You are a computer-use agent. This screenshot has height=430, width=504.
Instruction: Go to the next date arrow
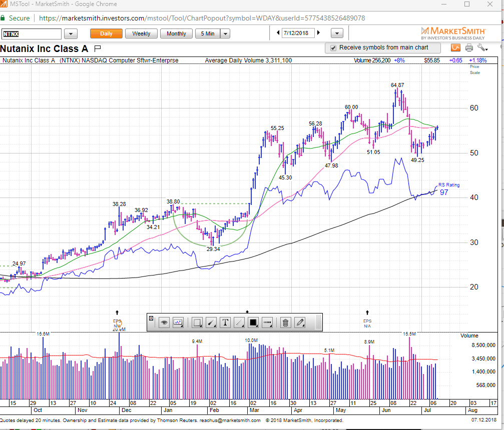318,33
